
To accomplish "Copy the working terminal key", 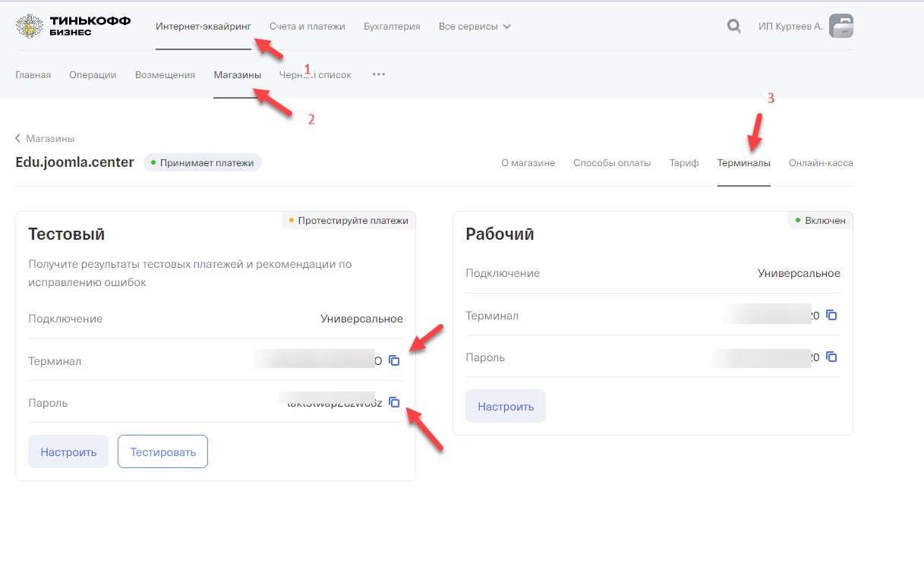I will [831, 315].
